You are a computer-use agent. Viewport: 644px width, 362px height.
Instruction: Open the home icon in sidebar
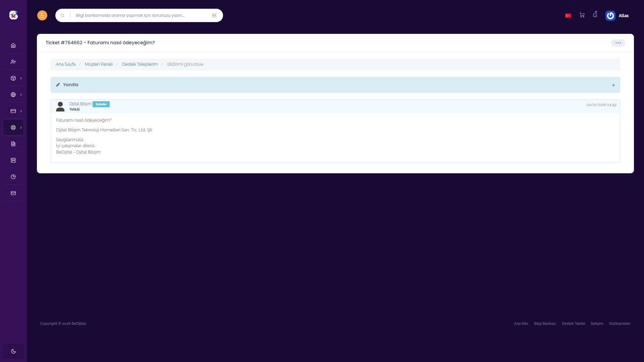13,45
